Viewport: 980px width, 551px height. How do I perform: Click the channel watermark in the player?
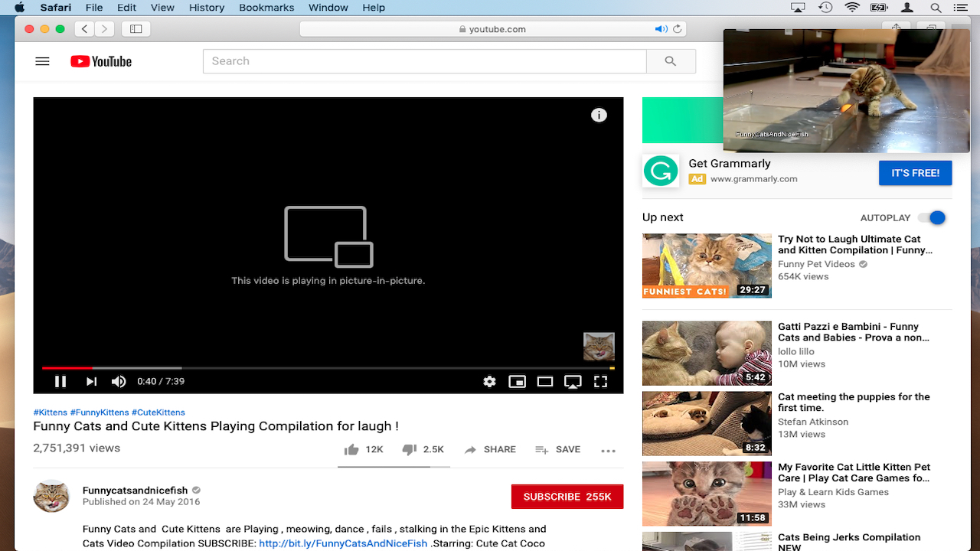tap(599, 346)
